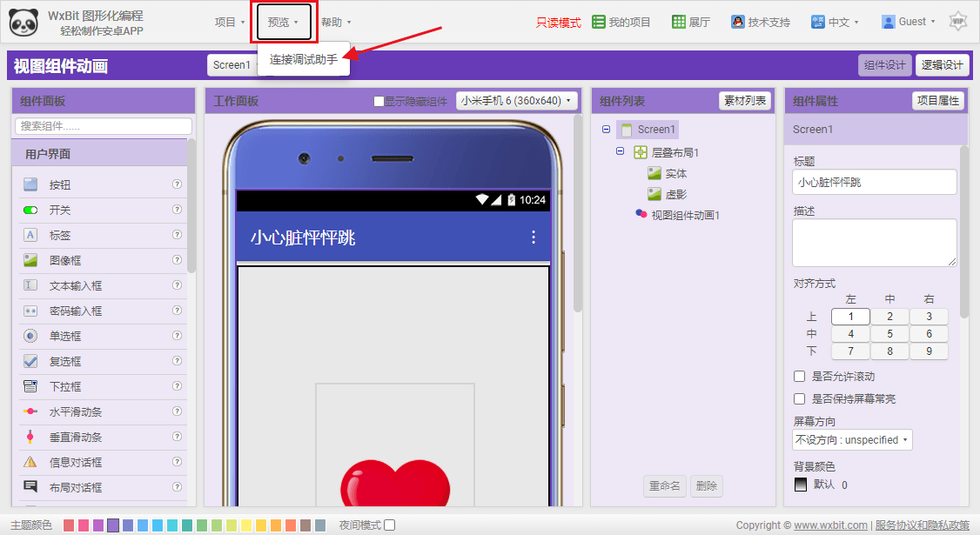Open the Screen1 screen selector dropdown
This screenshot has height=535, width=980.
(234, 65)
